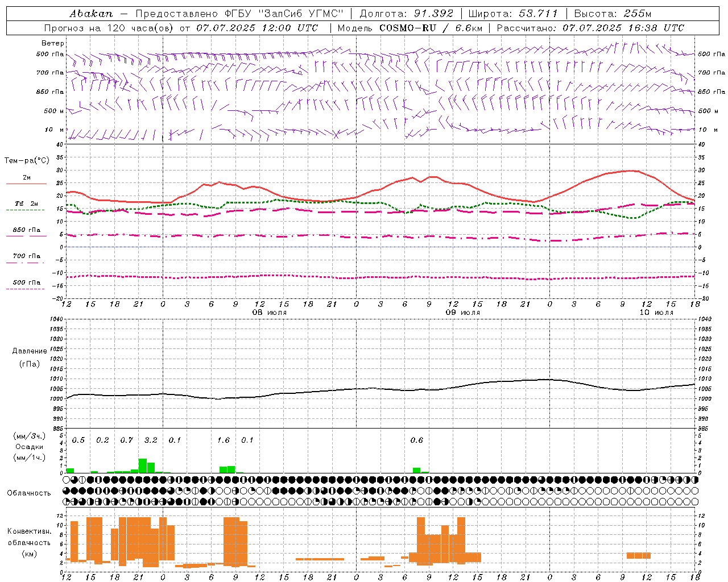The width and height of the screenshot is (728, 582).
Task: Click the 'Высота: 255м' header value
Action: [613, 13]
